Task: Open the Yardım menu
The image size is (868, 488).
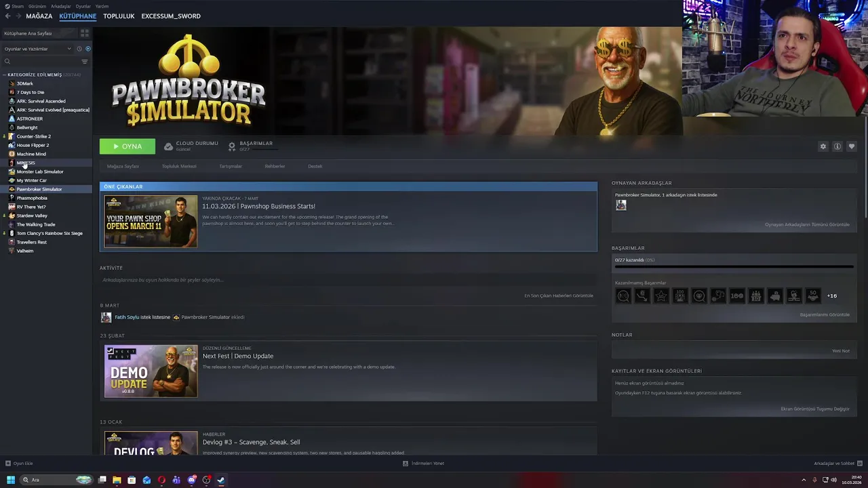Action: [x=102, y=6]
